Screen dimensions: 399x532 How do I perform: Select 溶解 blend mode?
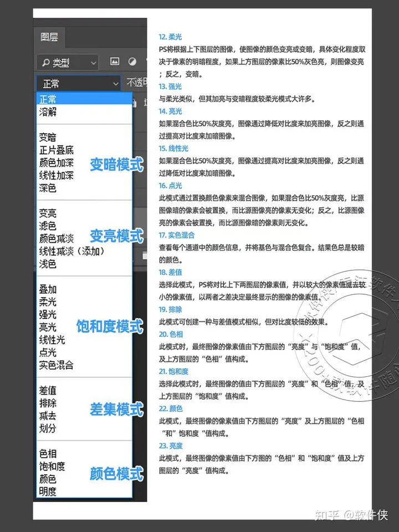48,112
